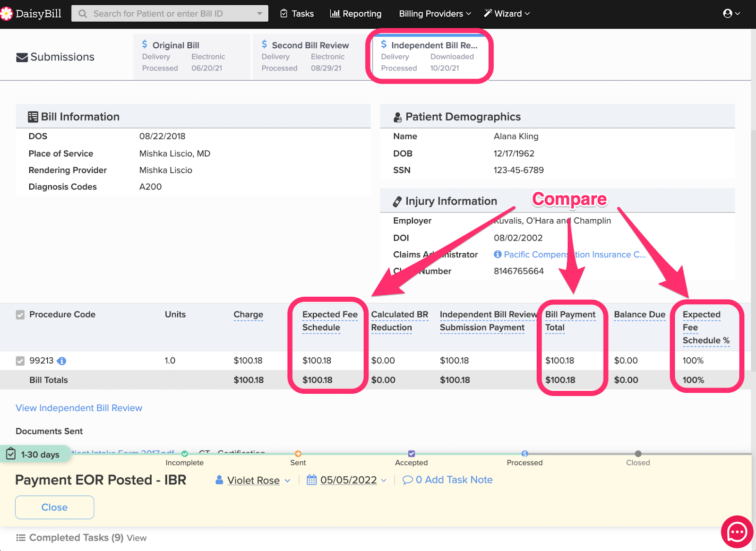Open Reporting via the bar chart icon
Viewport: 756px width, 551px height.
pyautogui.click(x=334, y=13)
